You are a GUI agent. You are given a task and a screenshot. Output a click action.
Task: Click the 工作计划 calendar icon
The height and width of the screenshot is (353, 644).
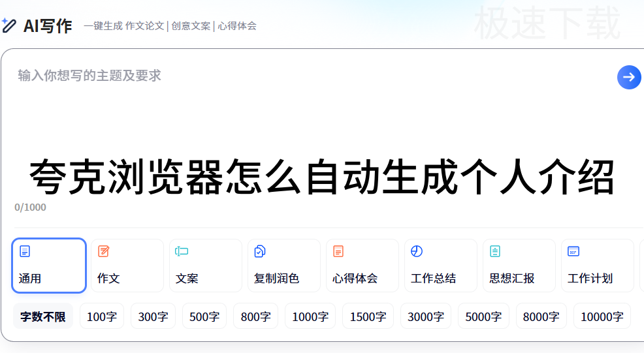[573, 251]
